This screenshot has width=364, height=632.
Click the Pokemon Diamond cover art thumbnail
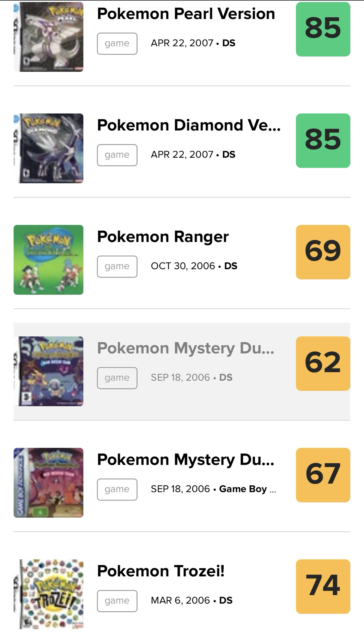pyautogui.click(x=48, y=148)
